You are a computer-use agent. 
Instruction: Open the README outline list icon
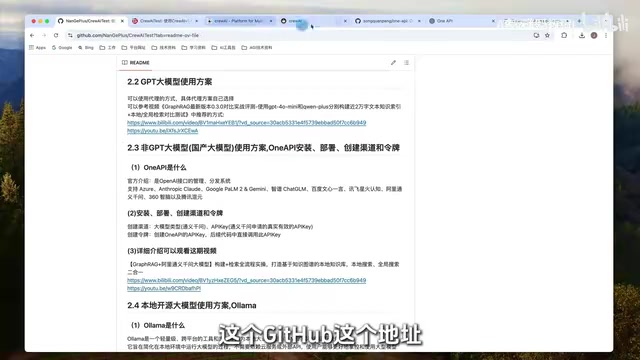coord(407,63)
